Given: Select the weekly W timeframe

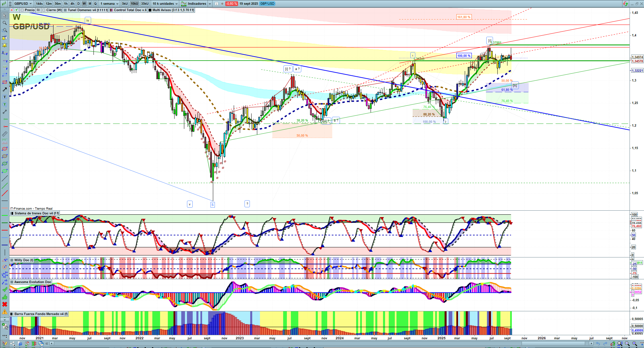Looking at the screenshot, I should 84,4.
